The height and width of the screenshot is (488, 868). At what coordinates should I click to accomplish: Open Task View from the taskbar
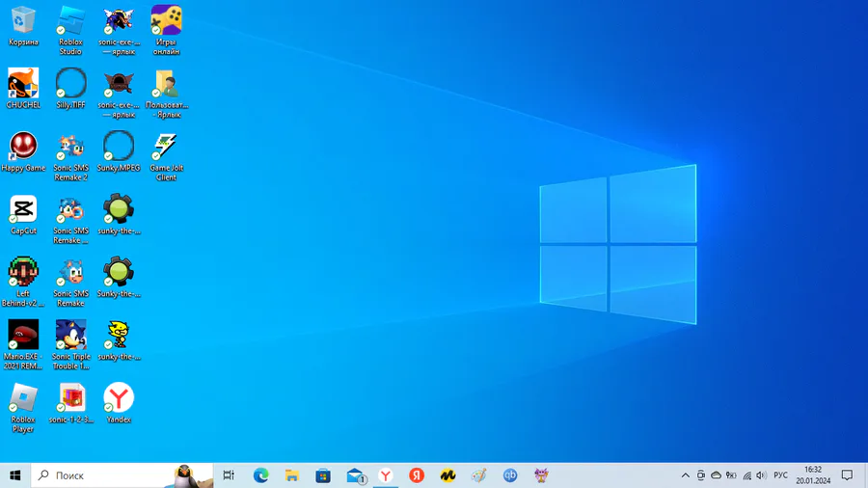[229, 475]
